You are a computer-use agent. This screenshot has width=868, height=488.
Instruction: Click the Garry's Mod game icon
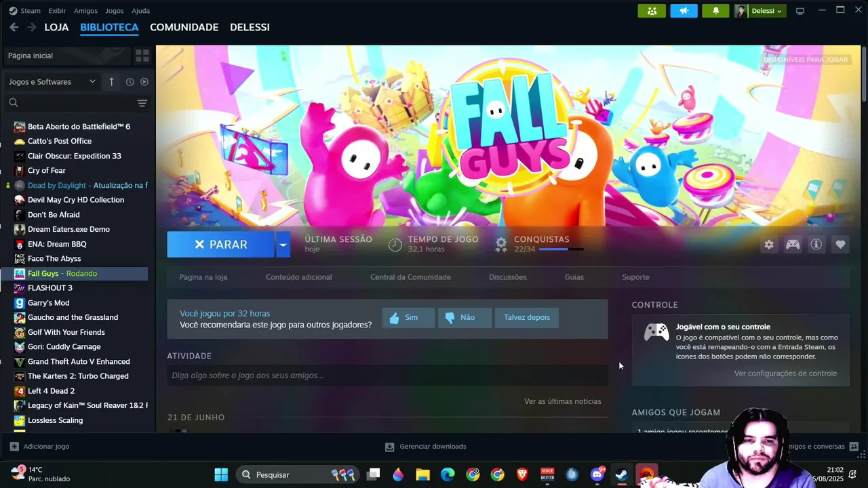20,303
